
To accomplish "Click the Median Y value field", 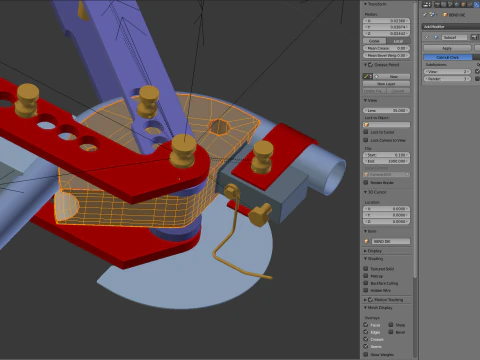I will [x=386, y=27].
